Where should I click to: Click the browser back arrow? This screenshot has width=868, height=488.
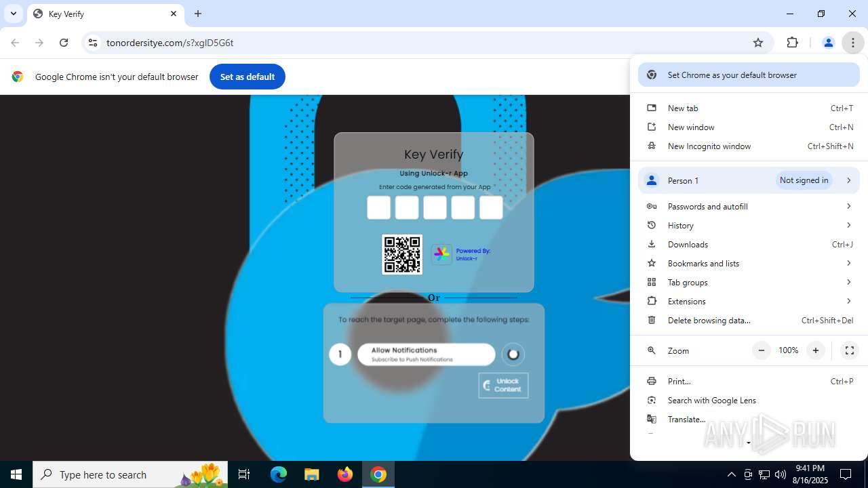tap(15, 43)
